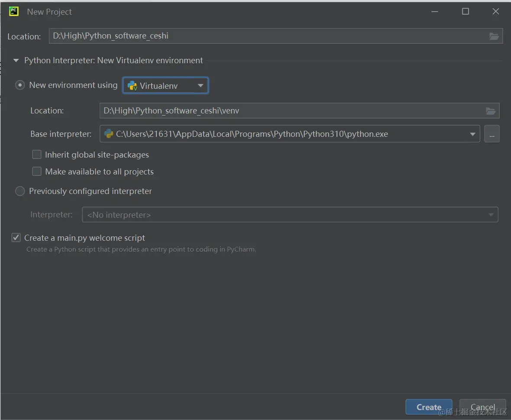Click the New Project window title
The width and height of the screenshot is (511, 420).
point(49,12)
